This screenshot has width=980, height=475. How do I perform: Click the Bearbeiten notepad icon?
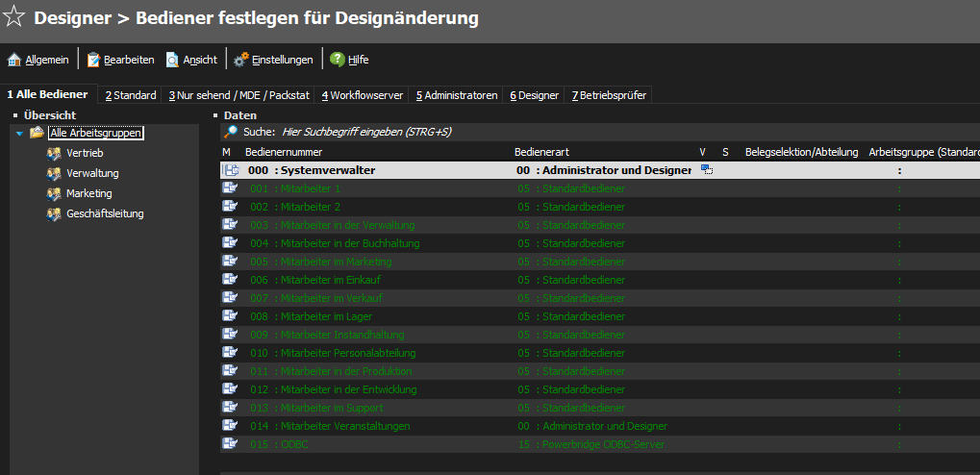click(93, 60)
